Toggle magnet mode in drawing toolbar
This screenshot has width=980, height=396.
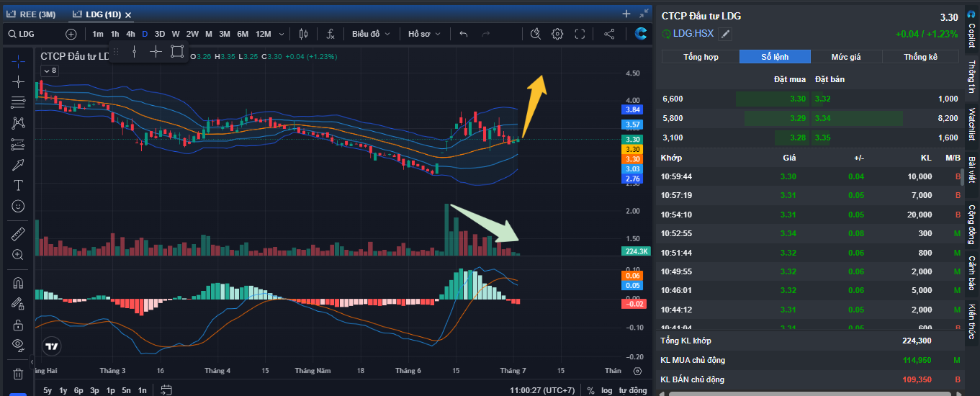18,283
